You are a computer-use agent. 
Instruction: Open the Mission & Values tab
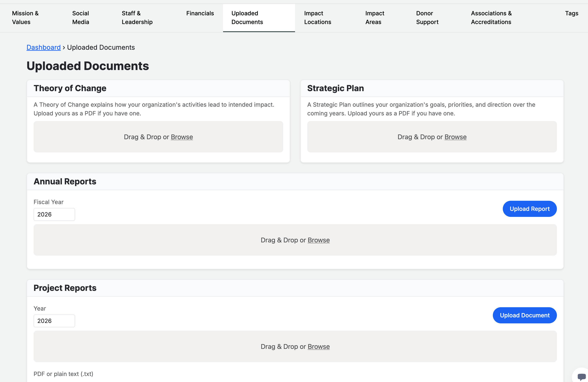pyautogui.click(x=25, y=18)
